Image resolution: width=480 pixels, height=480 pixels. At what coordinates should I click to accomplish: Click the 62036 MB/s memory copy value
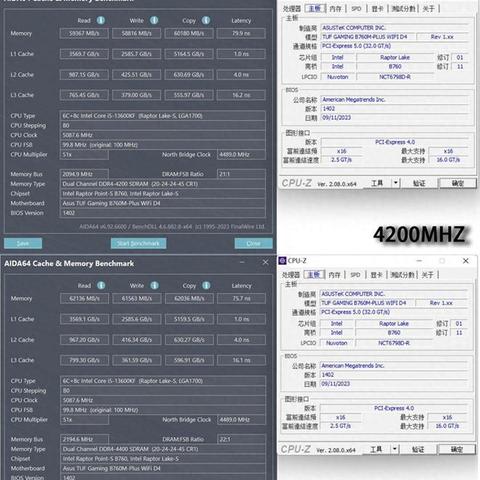tap(189, 298)
